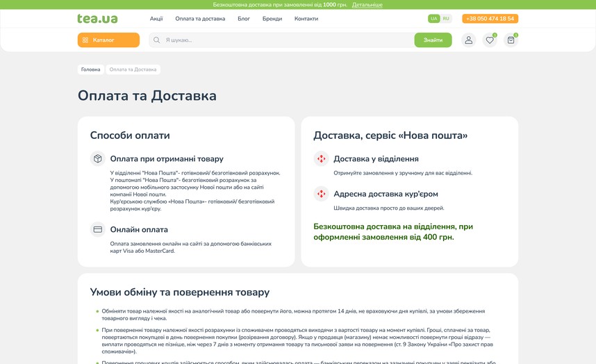Click banner text Безкоштовна доставка при замовленні від 1000 грн
Image resolution: width=596 pixels, height=364 pixels.
coord(280,5)
